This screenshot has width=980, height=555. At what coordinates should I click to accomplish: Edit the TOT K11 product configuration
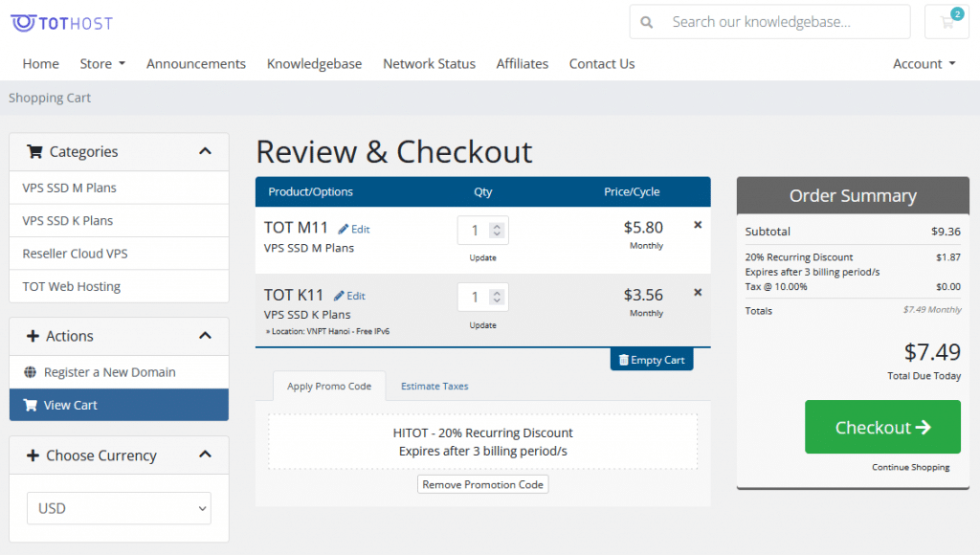(x=349, y=297)
